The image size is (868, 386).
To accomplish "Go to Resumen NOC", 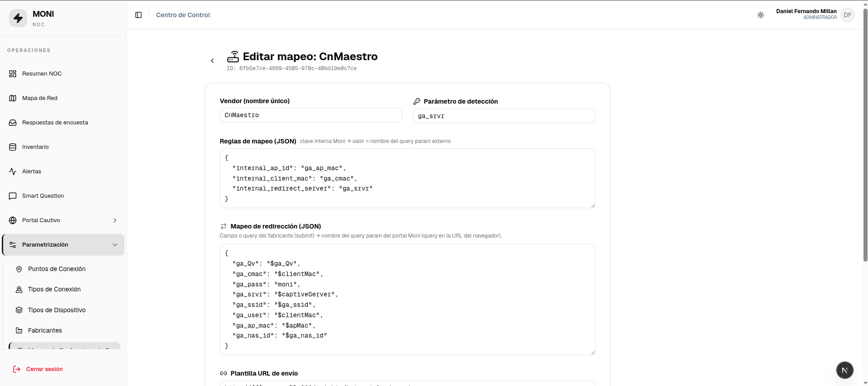I will pos(42,74).
